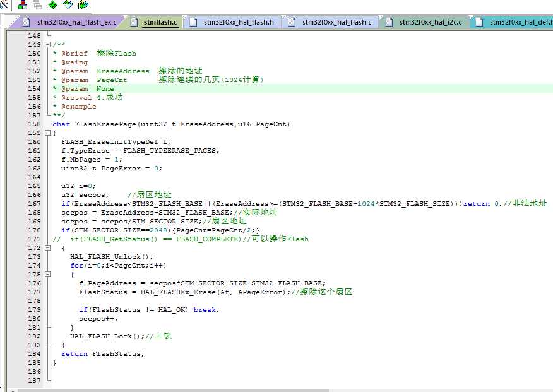Click 'HAL_FLASH_Unlock();' call
This screenshot has height=392, width=553.
point(112,257)
